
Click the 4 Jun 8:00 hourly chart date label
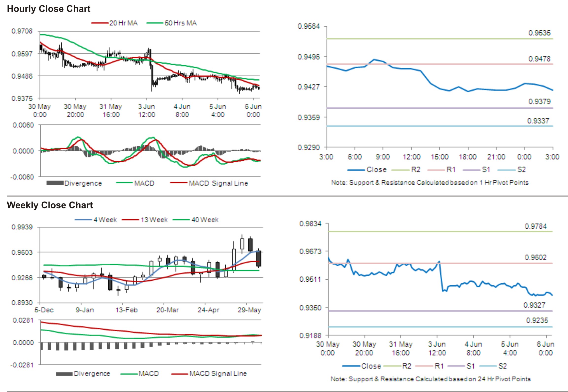click(182, 111)
